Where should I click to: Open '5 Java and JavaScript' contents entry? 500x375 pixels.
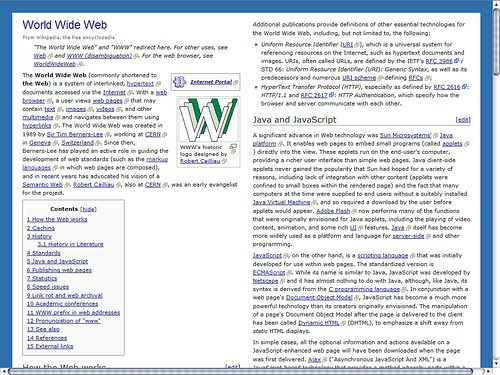click(57, 261)
